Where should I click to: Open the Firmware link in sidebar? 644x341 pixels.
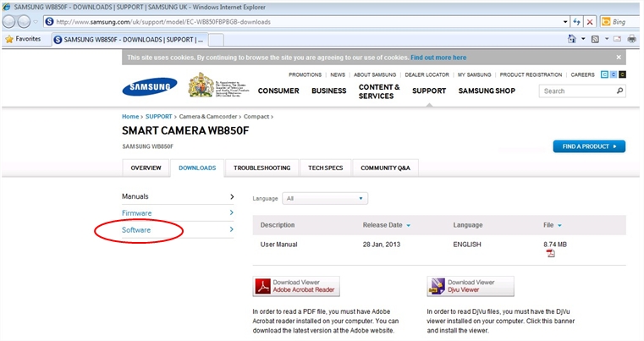137,213
